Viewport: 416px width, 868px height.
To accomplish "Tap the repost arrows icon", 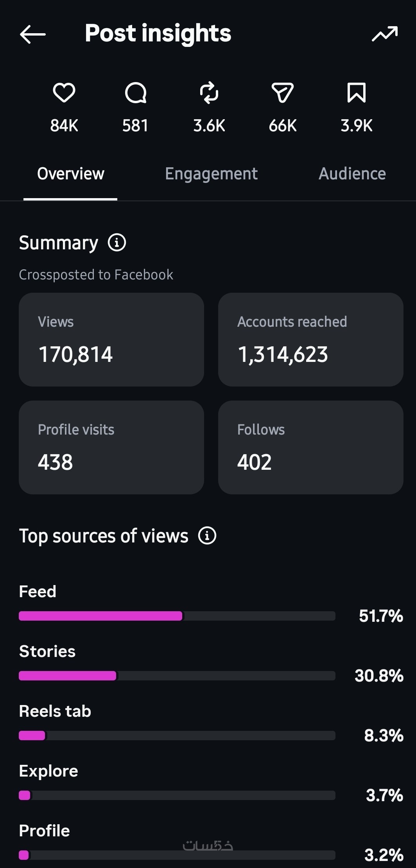I will click(x=209, y=93).
